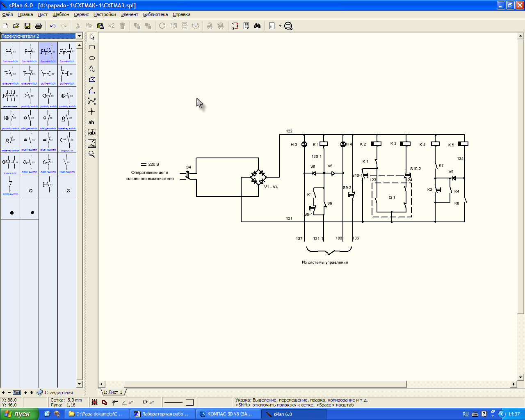525x420 pixels.
Task: Open the Правка menu
Action: (x=25, y=14)
